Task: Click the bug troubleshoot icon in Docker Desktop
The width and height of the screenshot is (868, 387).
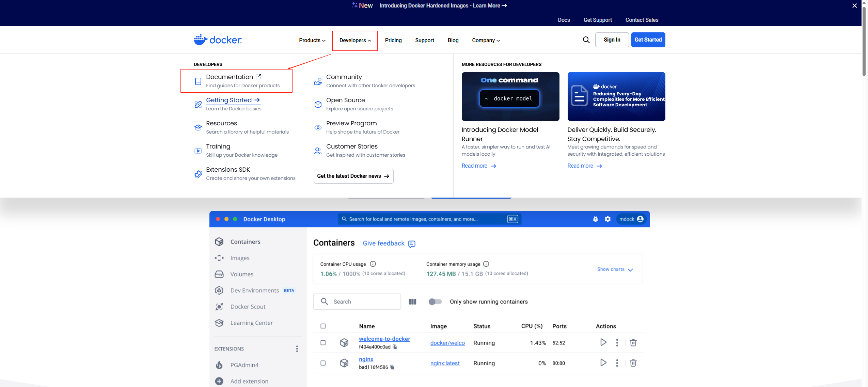Action: [595, 219]
